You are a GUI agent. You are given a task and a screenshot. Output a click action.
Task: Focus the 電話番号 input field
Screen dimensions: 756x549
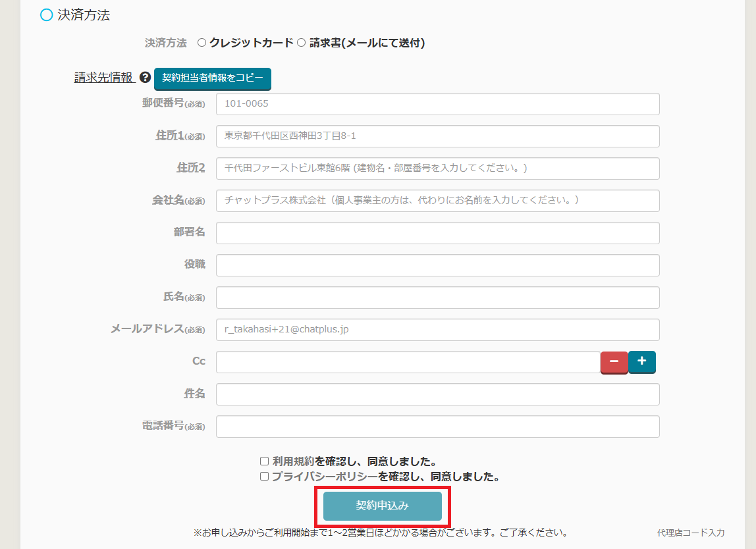click(x=437, y=427)
